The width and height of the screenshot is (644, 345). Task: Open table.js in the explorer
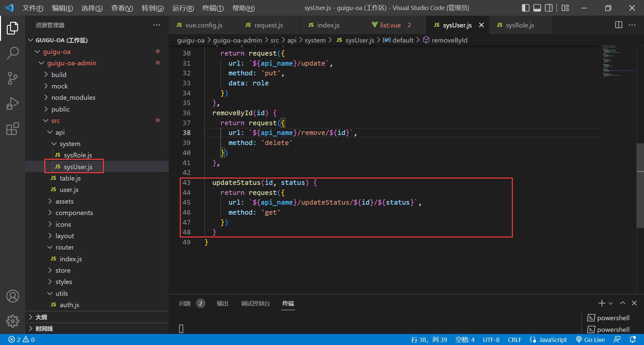(70, 178)
